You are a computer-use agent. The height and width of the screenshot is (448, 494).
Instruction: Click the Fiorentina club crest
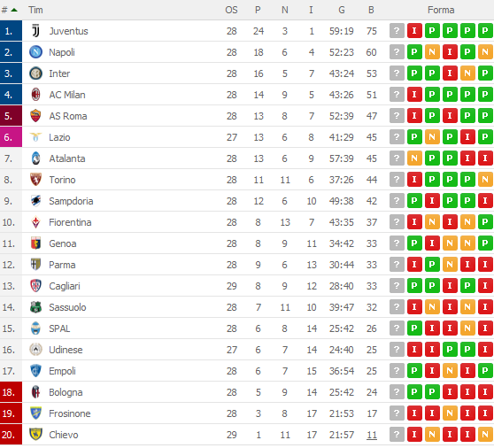click(35, 222)
